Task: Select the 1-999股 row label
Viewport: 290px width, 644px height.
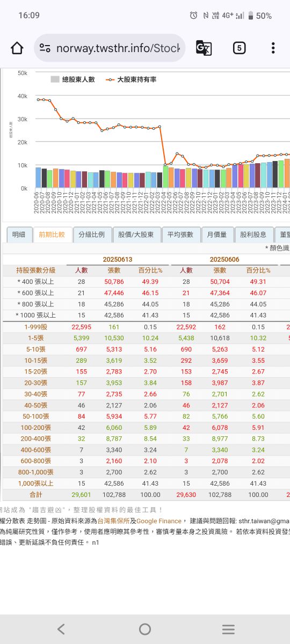Action: (35, 327)
